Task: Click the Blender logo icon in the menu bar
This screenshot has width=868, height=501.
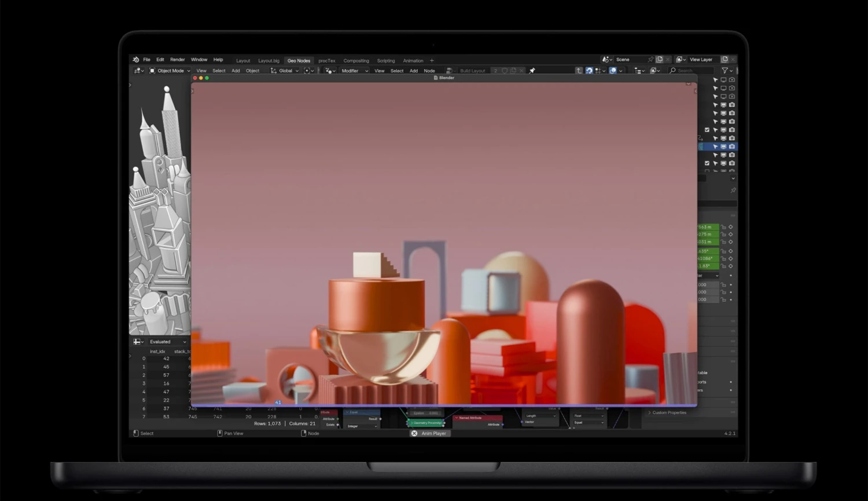Action: click(x=136, y=60)
